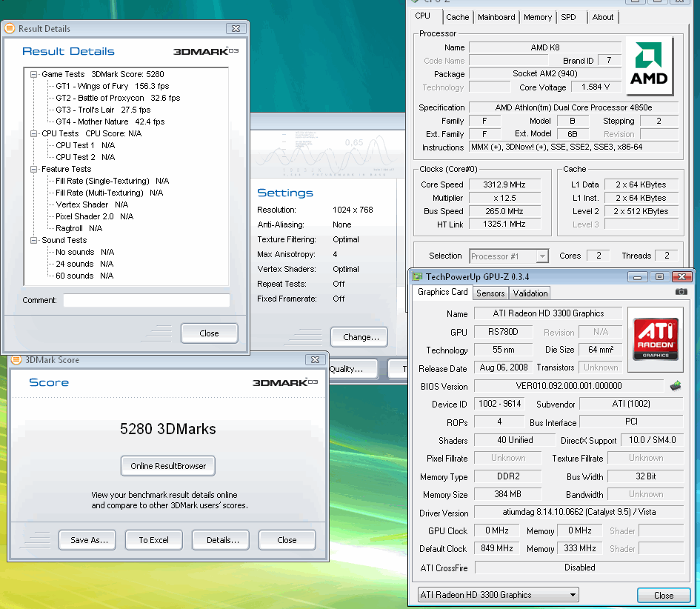
Task: Select the Vertex Shader row
Action: click(92, 204)
